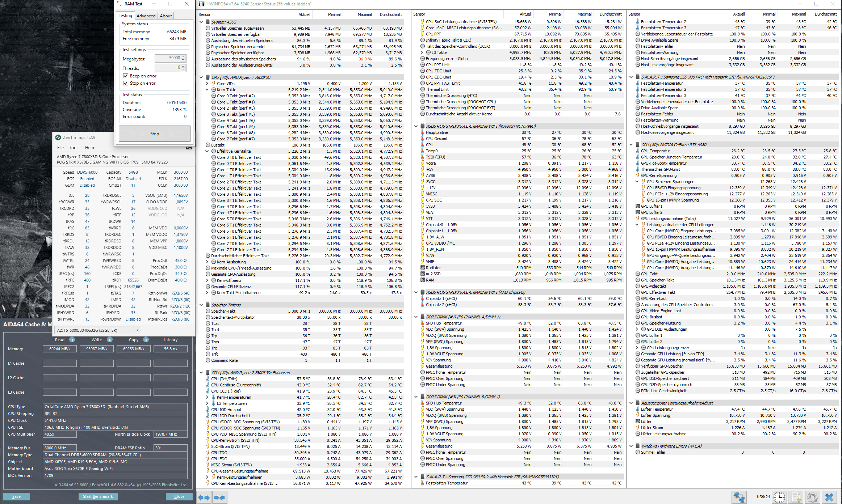Click the shrink sensor columns arrows icon
Viewport: 842px width, 504px height.
[x=219, y=497]
